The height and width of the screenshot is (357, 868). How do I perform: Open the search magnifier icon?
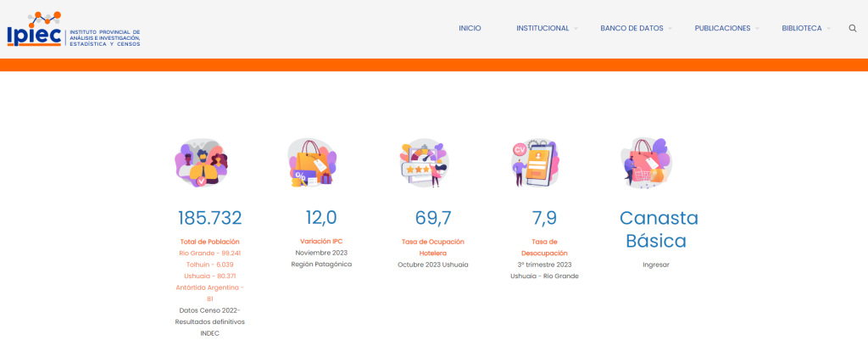click(x=852, y=28)
